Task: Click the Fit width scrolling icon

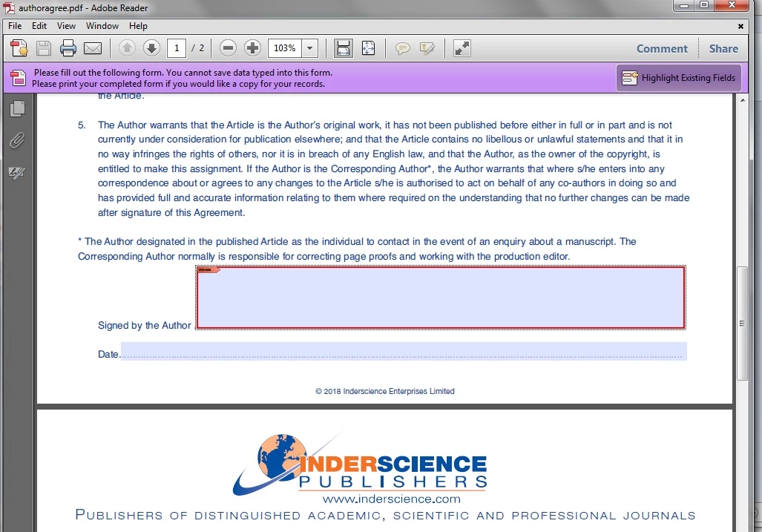Action: [x=343, y=48]
